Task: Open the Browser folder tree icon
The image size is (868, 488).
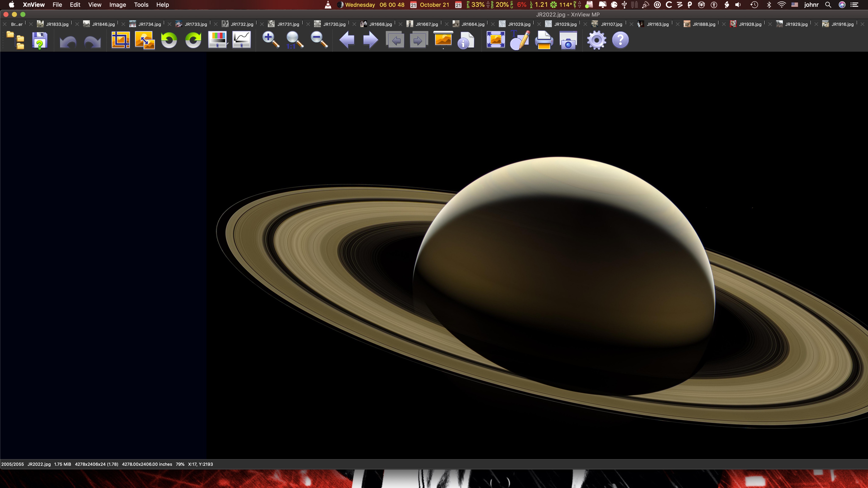Action: 15,40
